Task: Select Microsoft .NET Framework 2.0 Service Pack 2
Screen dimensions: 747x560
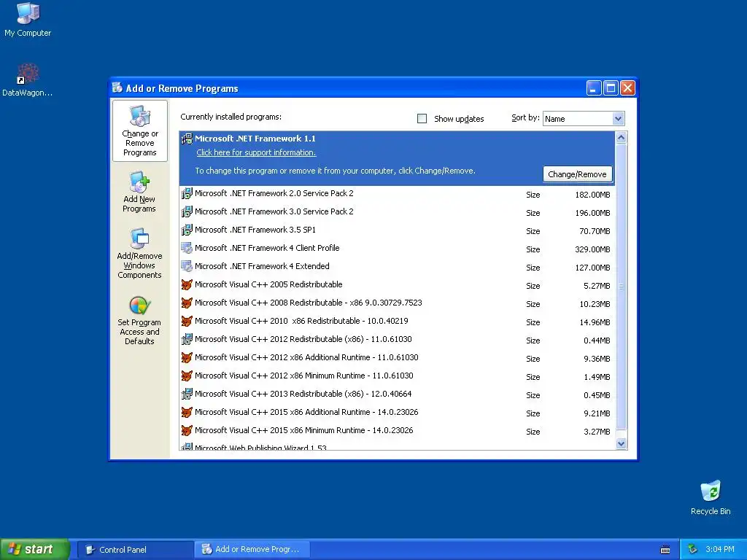Action: tap(398, 194)
